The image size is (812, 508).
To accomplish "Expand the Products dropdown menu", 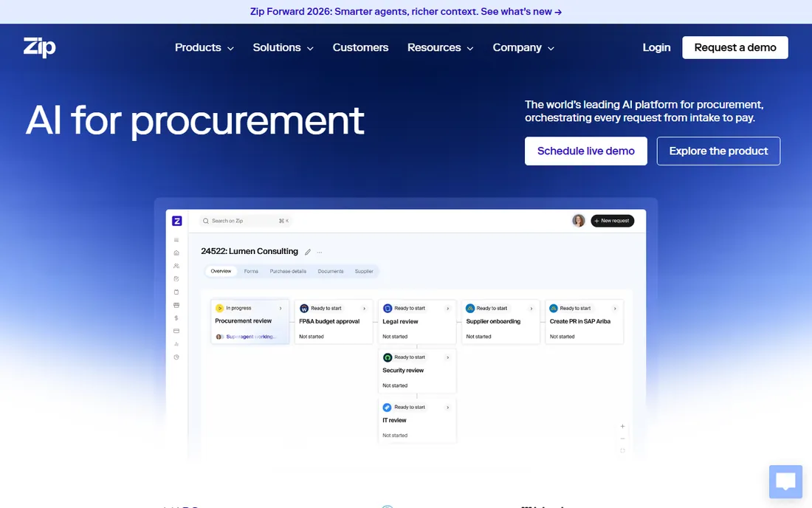I will tap(204, 48).
